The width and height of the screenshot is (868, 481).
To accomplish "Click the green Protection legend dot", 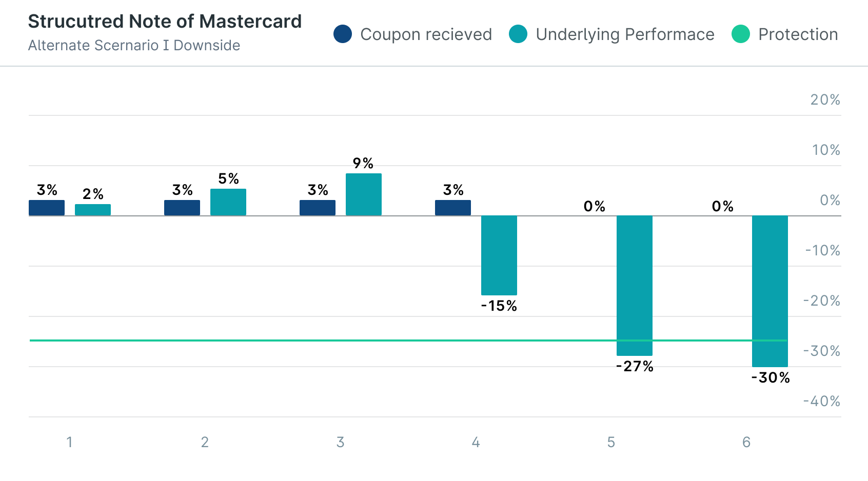I will click(x=741, y=34).
